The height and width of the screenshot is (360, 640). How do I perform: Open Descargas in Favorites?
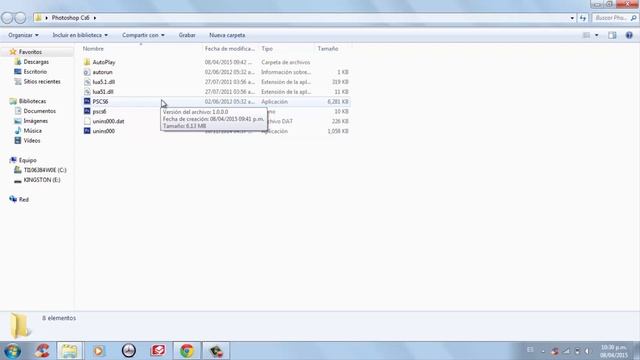[x=36, y=62]
